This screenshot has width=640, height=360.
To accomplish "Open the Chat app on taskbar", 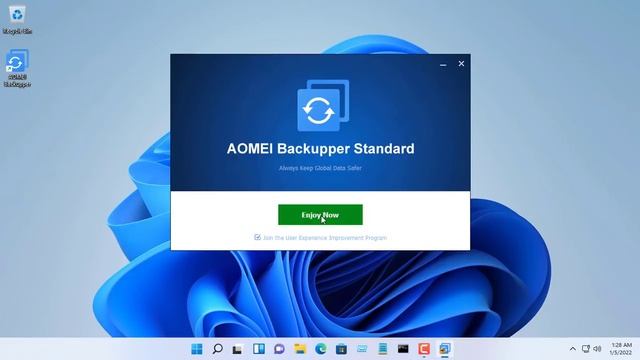I will tap(279, 349).
